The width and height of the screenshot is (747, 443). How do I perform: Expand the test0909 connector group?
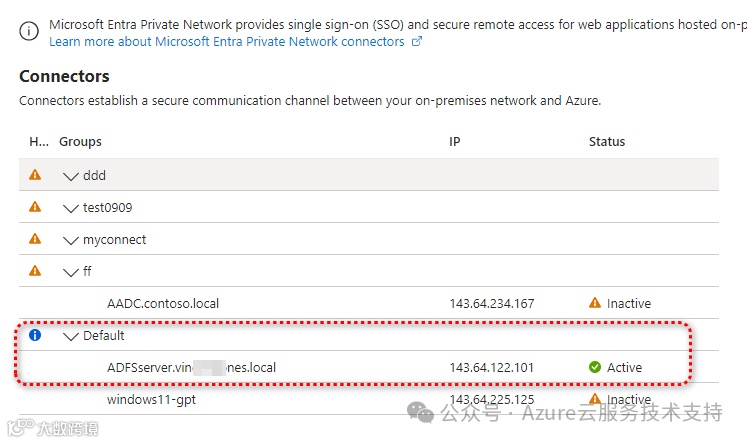[x=70, y=208]
